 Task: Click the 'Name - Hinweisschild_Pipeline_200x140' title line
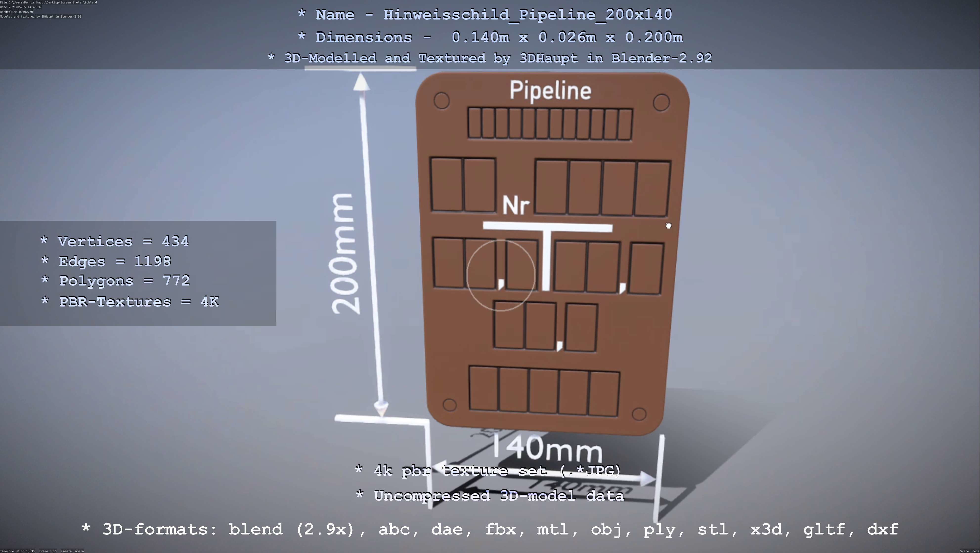485,15
